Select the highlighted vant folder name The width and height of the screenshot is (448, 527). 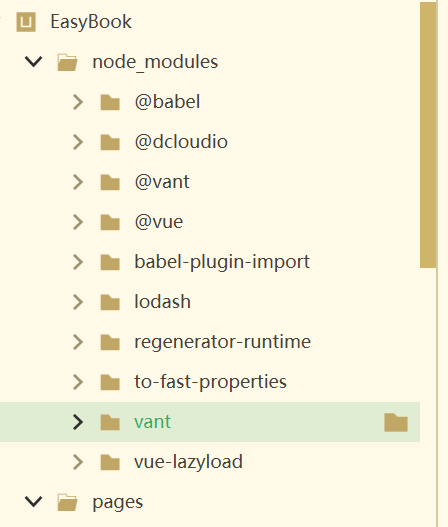pos(153,422)
